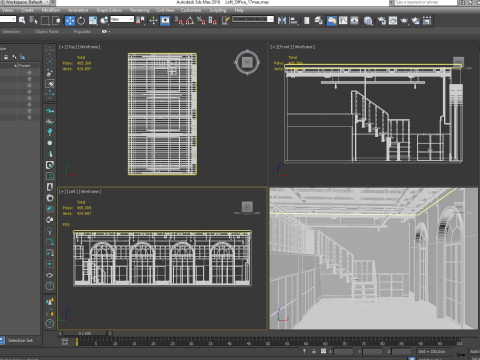480x360 pixels.
Task: Open the Views menu
Action: [x=7, y=10]
